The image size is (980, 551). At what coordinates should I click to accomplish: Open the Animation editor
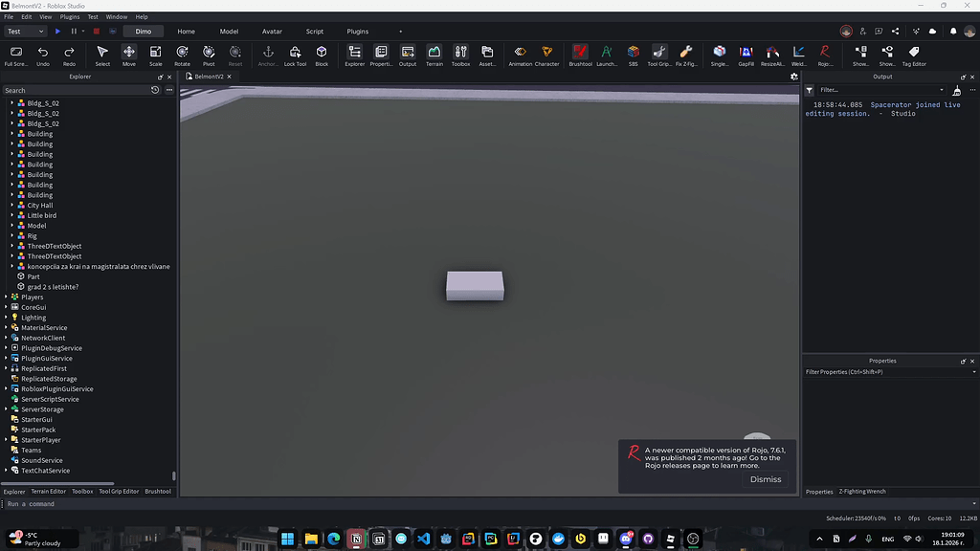[520, 55]
